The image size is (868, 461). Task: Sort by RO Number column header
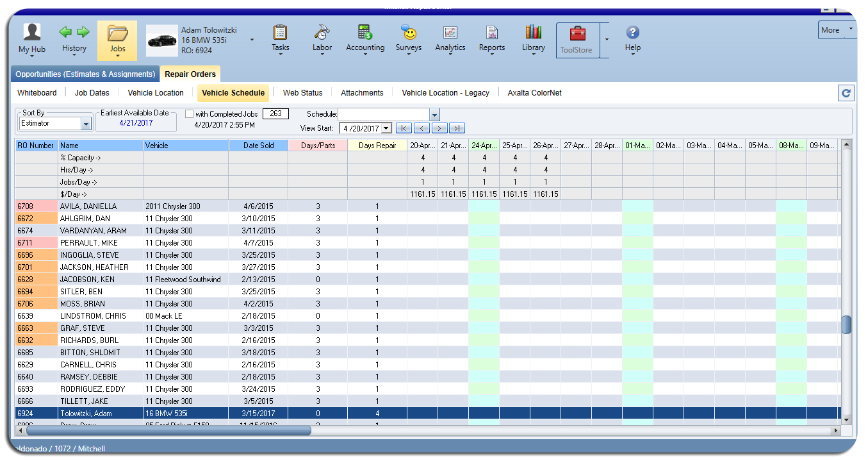coord(37,146)
